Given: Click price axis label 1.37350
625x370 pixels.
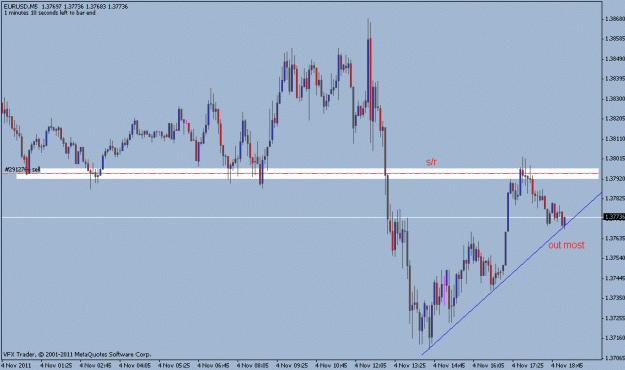Looking at the screenshot, I should (614, 298).
